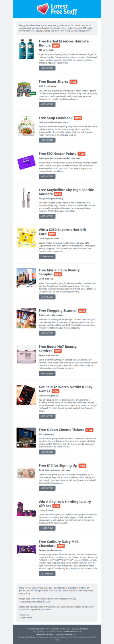Open the Herbal Essences bottles thumbnail
114x644 pixels.
point(26,49)
